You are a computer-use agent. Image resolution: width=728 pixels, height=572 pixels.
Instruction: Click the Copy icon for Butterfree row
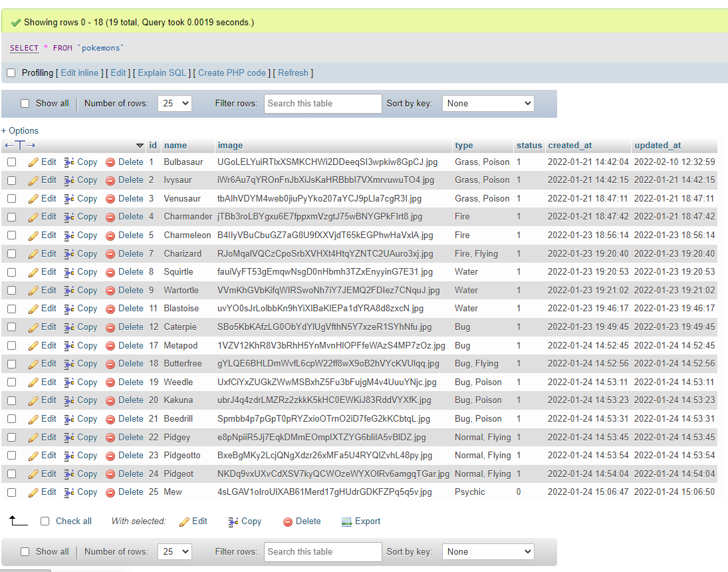[69, 364]
